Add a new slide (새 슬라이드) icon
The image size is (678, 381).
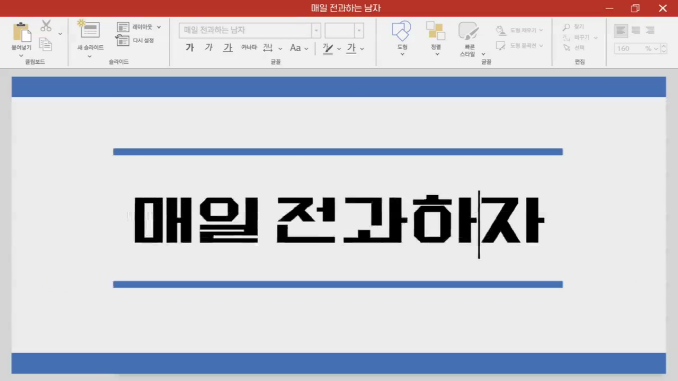[x=90, y=30]
